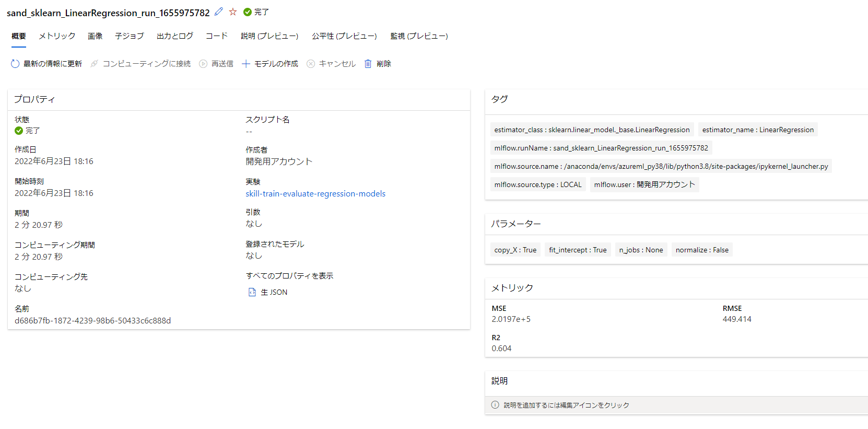Select the mlflow.source.name tag chip
The width and height of the screenshot is (868, 429).
point(661,166)
